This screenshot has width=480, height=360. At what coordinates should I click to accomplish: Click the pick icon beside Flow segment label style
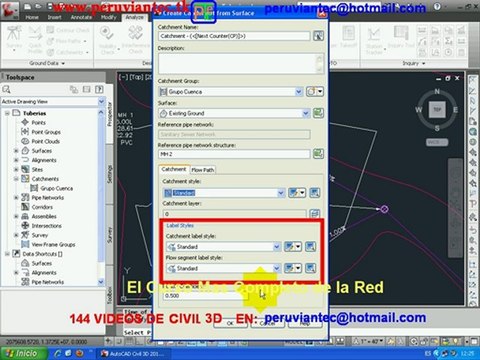310,268
